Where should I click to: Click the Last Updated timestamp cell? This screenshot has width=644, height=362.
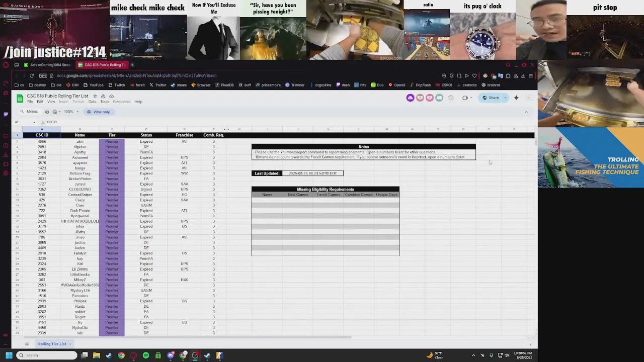(x=313, y=173)
